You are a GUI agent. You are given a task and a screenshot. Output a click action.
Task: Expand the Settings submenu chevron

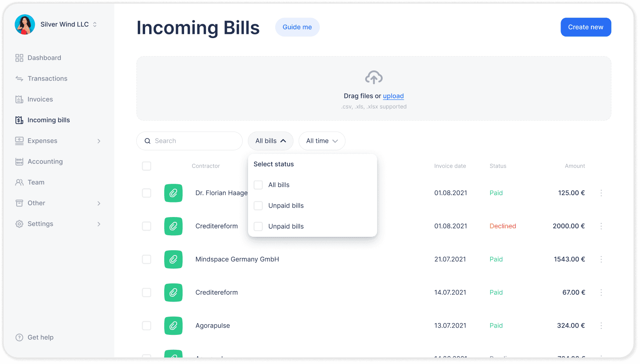point(99,224)
